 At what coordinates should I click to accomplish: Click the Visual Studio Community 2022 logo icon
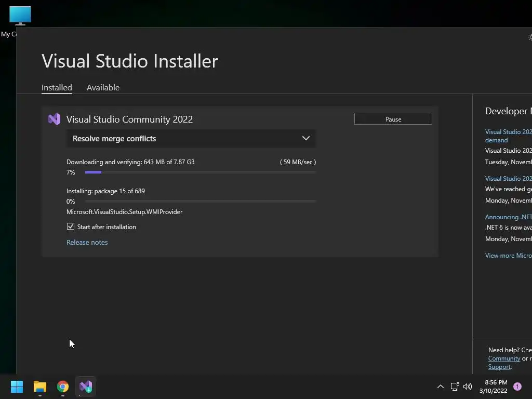54,119
